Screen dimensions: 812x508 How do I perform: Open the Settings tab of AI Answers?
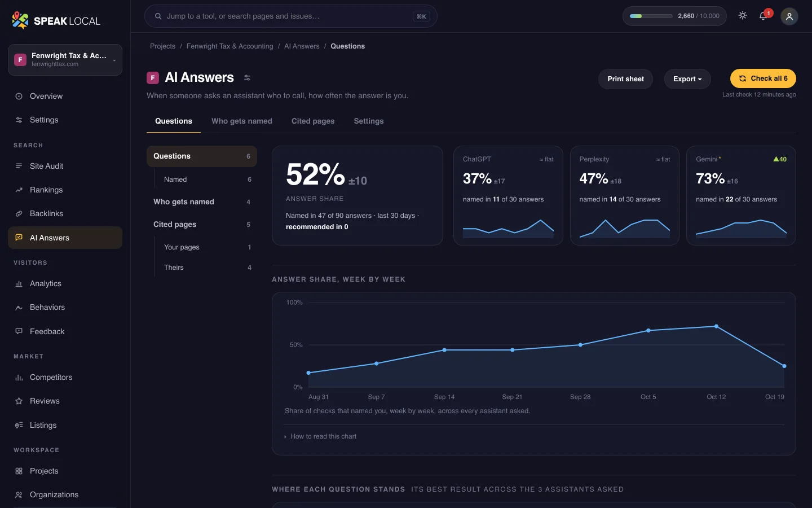369,121
